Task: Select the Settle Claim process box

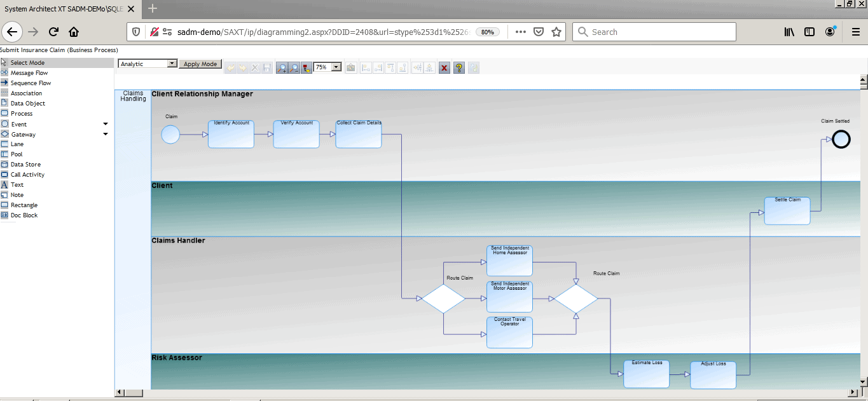Action: click(x=787, y=210)
